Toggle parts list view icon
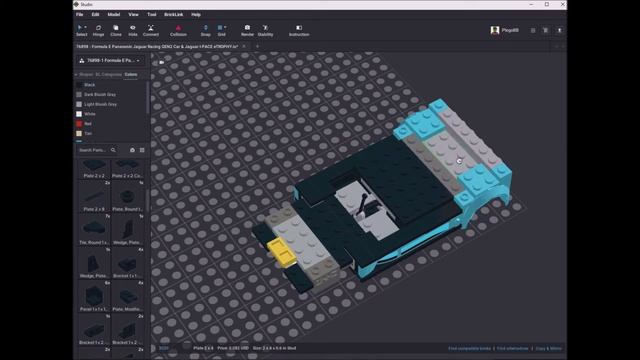640x360 pixels. pos(142,150)
